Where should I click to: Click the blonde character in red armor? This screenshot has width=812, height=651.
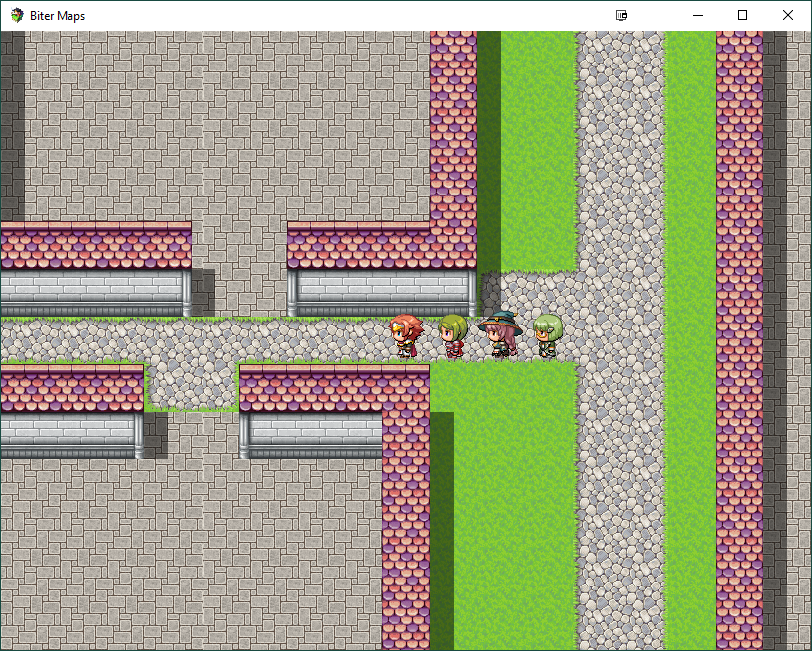453,336
